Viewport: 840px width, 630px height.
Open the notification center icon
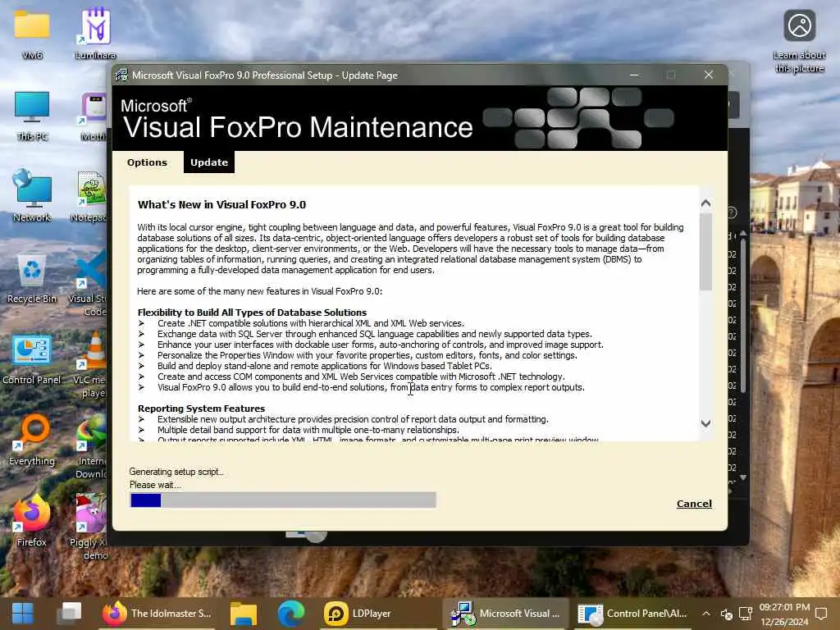pos(821,614)
